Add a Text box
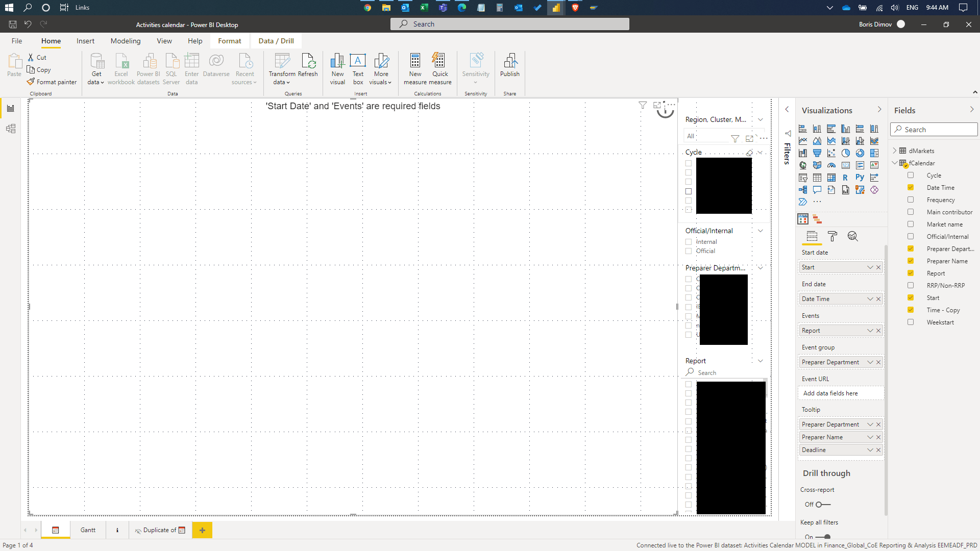Image resolution: width=980 pixels, height=551 pixels. point(358,68)
